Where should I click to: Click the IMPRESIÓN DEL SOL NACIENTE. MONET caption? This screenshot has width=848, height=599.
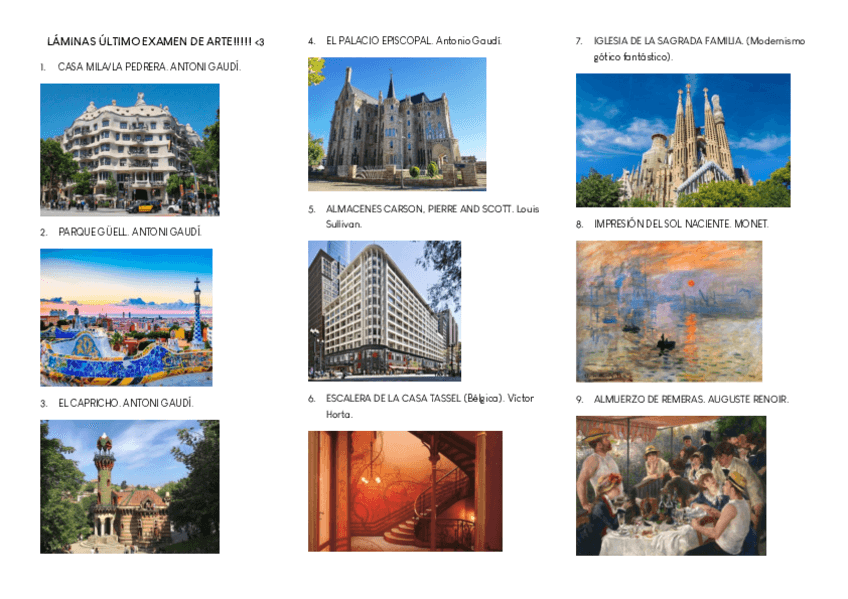[681, 224]
